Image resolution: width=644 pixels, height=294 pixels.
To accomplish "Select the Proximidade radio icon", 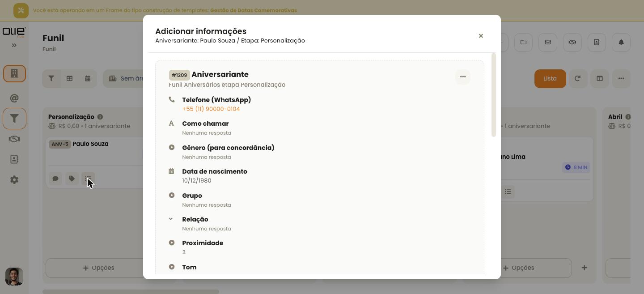I will (x=171, y=243).
